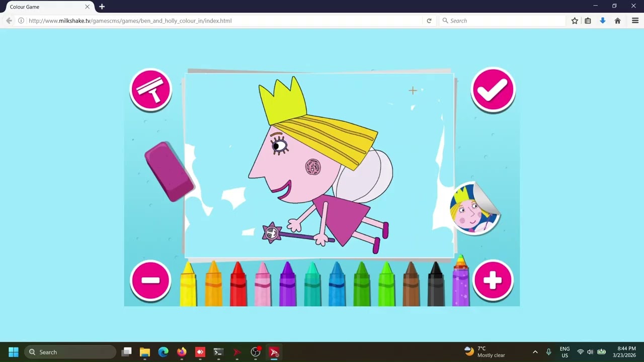The image size is (644, 362).
Task: Open the terminal icon on taskbar
Action: pyautogui.click(x=218, y=352)
